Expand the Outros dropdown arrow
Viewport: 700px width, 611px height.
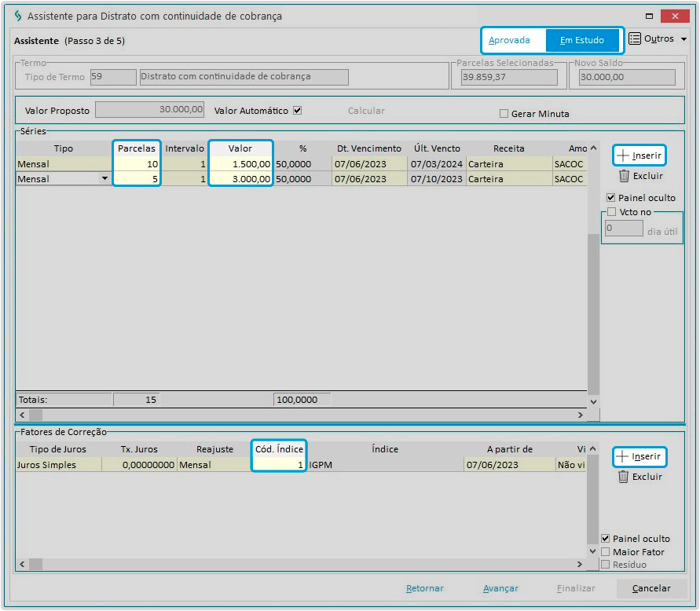[684, 39]
